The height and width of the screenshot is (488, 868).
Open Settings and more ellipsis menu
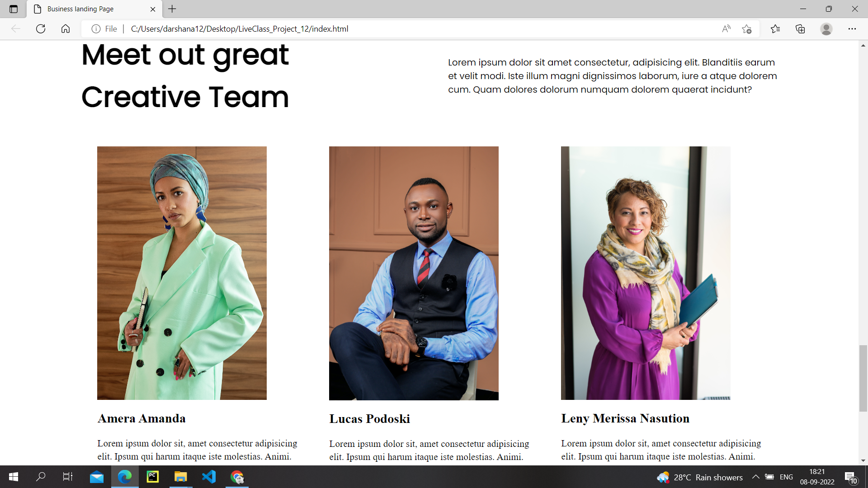pyautogui.click(x=852, y=29)
